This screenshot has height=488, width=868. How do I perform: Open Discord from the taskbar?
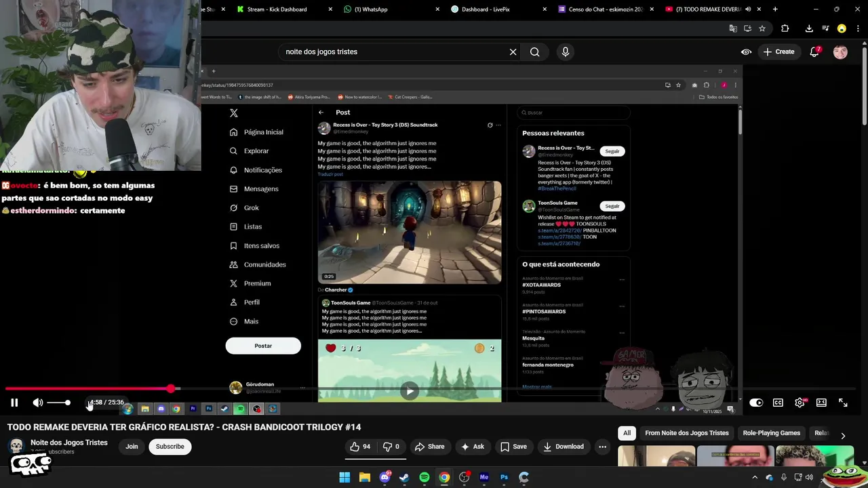[x=384, y=477]
